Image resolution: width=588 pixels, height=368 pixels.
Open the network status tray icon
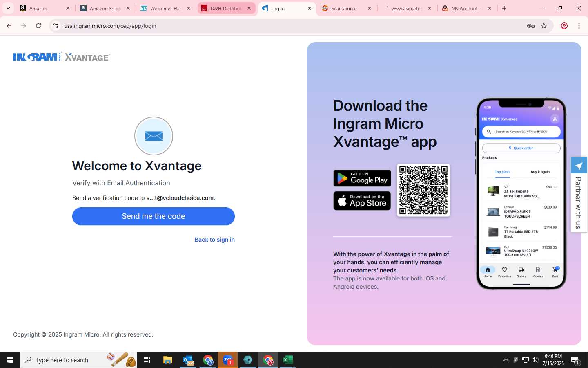click(x=526, y=360)
